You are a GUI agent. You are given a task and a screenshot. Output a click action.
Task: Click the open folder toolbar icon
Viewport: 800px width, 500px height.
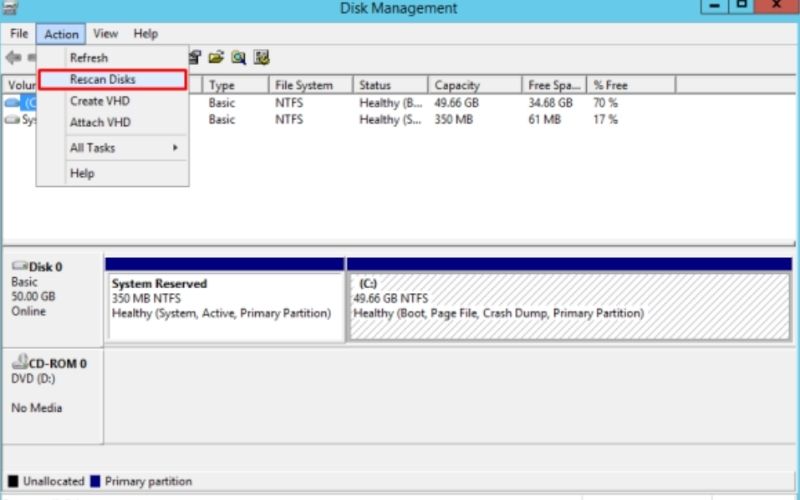coord(216,58)
